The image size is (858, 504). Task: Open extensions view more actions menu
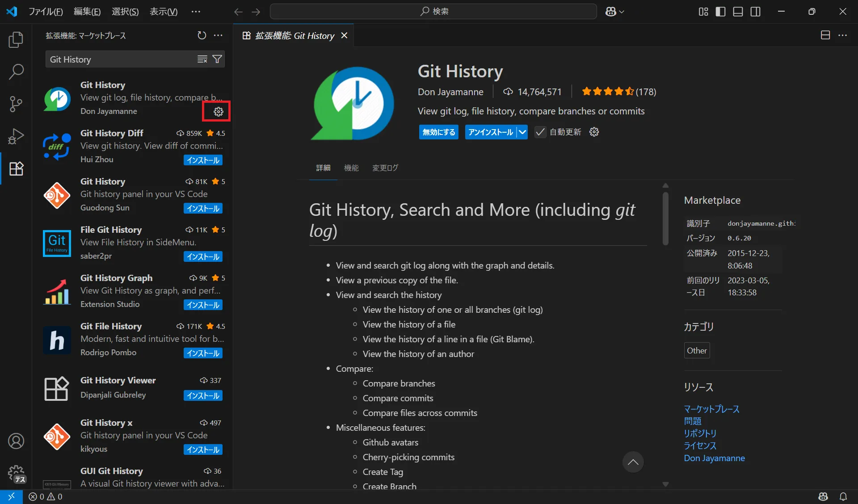click(218, 35)
